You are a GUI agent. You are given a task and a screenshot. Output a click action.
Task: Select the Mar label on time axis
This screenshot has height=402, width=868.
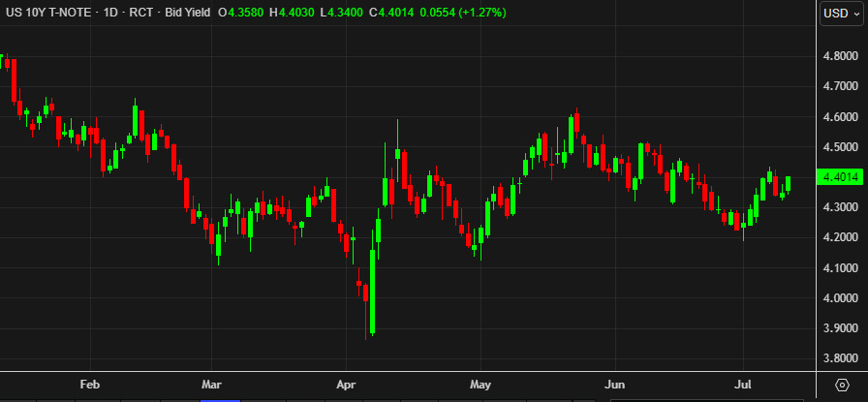211,385
